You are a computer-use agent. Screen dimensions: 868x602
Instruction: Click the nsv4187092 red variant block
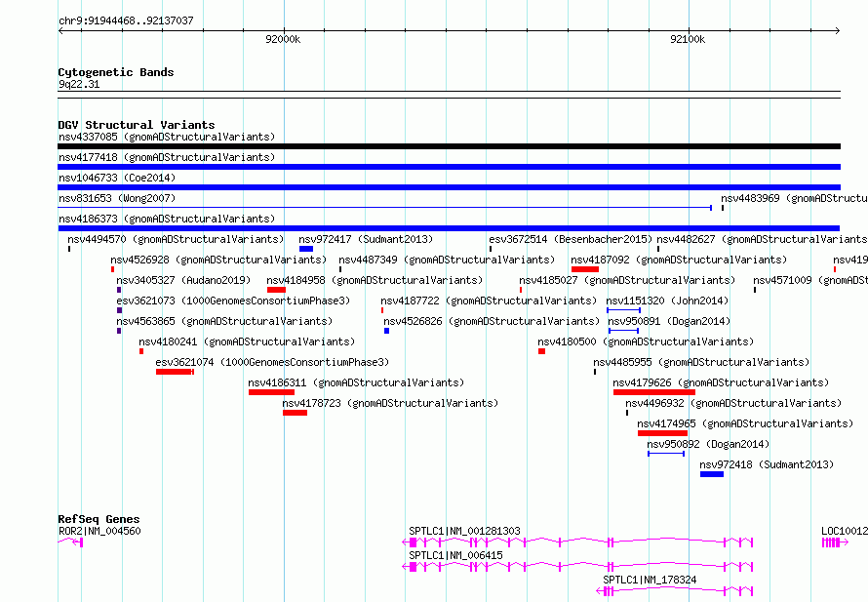(x=585, y=269)
